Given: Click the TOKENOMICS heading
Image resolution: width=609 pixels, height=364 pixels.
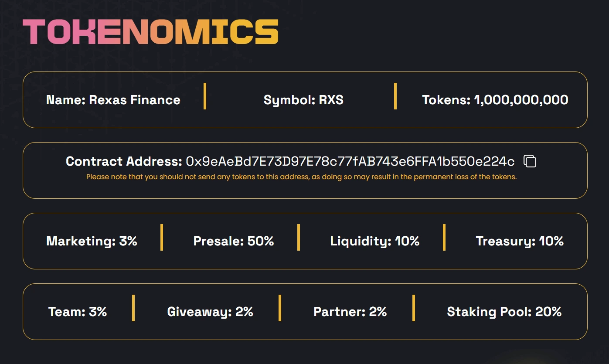Looking at the screenshot, I should 150,31.
